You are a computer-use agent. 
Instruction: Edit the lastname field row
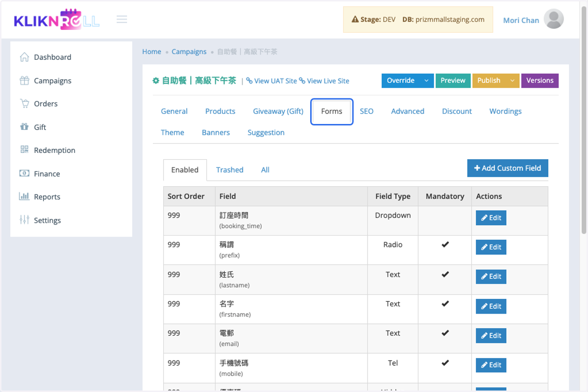pos(491,277)
